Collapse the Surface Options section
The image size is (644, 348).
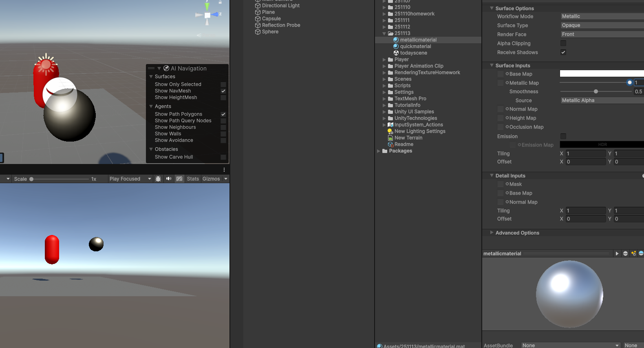pos(492,8)
